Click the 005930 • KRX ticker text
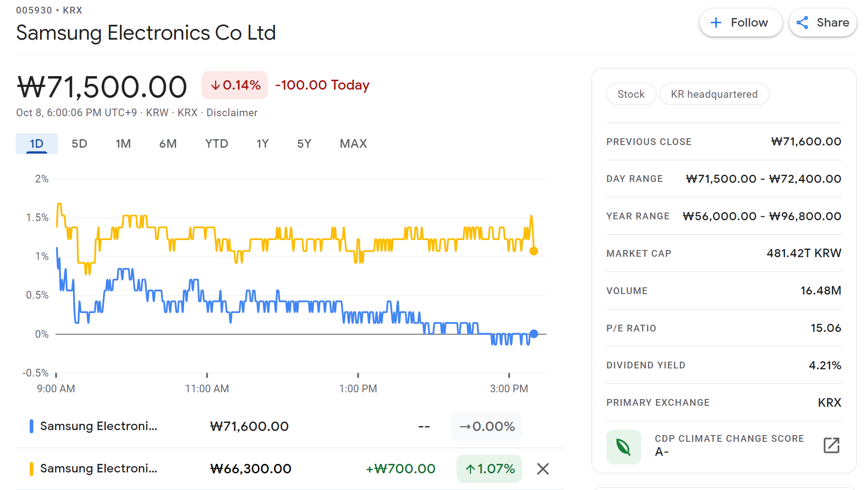 (x=49, y=10)
